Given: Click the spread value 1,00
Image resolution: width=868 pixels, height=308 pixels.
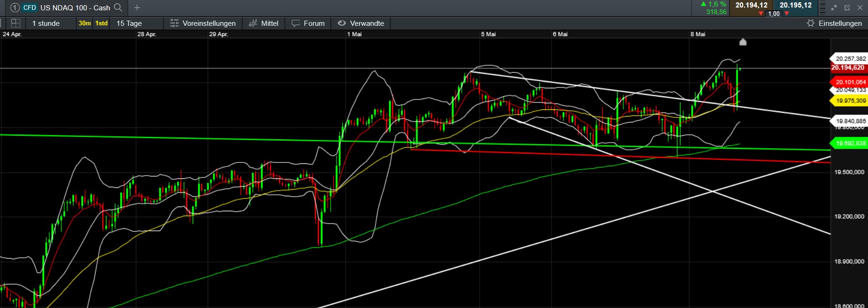Looking at the screenshot, I should tap(774, 14).
